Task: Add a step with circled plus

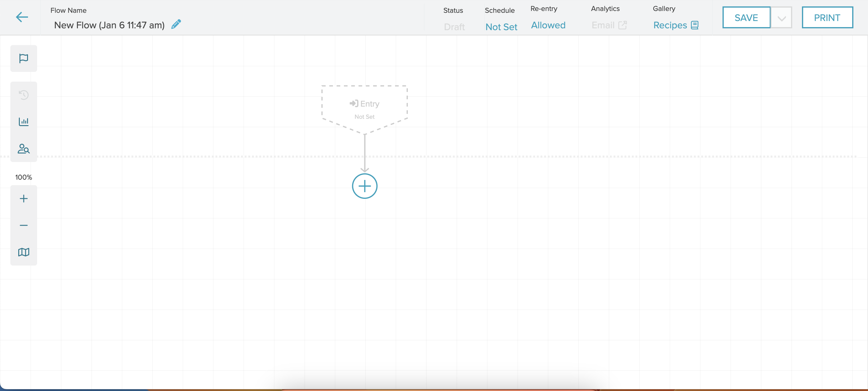Action: pos(365,186)
